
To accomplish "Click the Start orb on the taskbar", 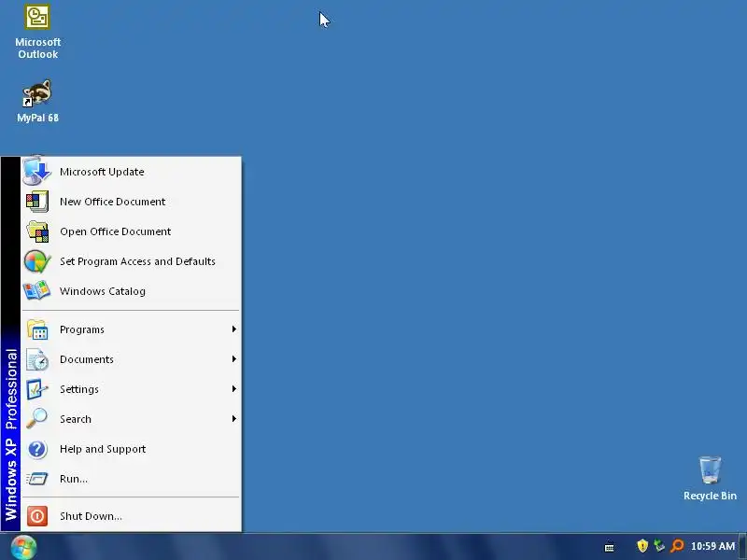I will point(23,547).
